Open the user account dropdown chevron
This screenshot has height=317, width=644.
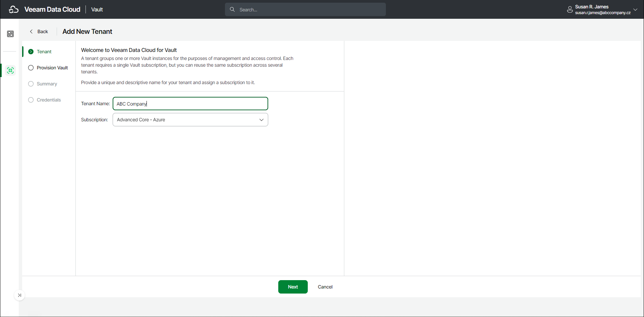coord(635,9)
